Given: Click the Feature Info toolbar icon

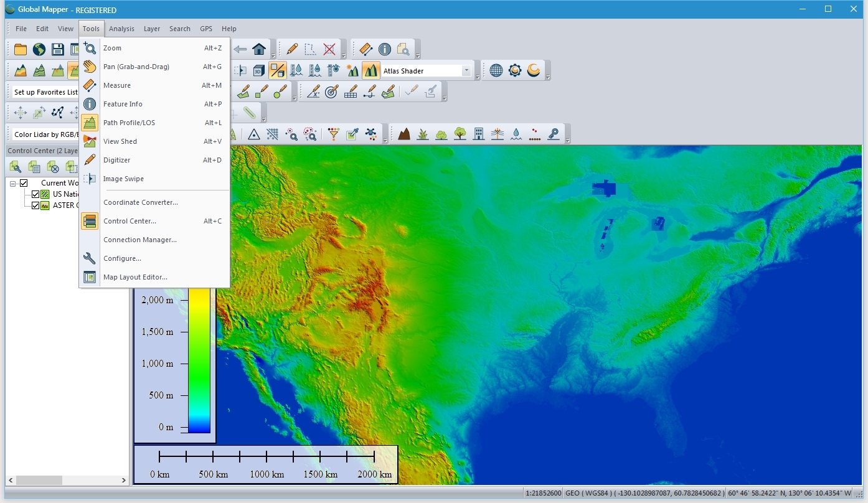Looking at the screenshot, I should click(385, 49).
